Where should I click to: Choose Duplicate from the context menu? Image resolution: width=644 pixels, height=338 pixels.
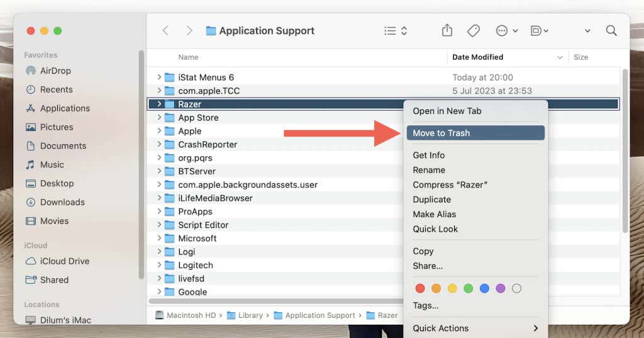pos(475,200)
